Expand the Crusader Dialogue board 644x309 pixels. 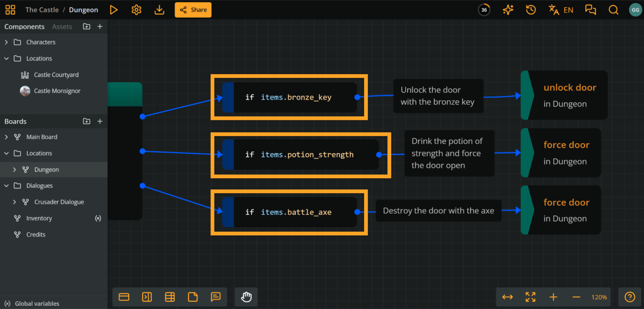pyautogui.click(x=14, y=202)
